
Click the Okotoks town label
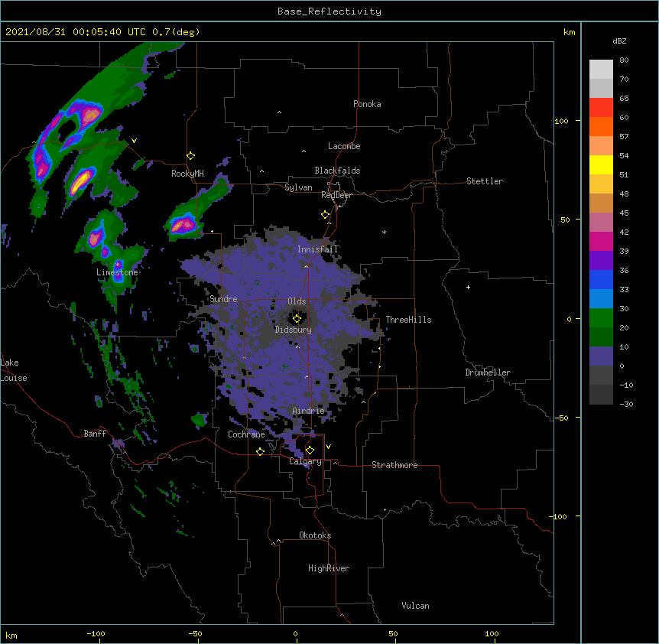click(x=315, y=535)
